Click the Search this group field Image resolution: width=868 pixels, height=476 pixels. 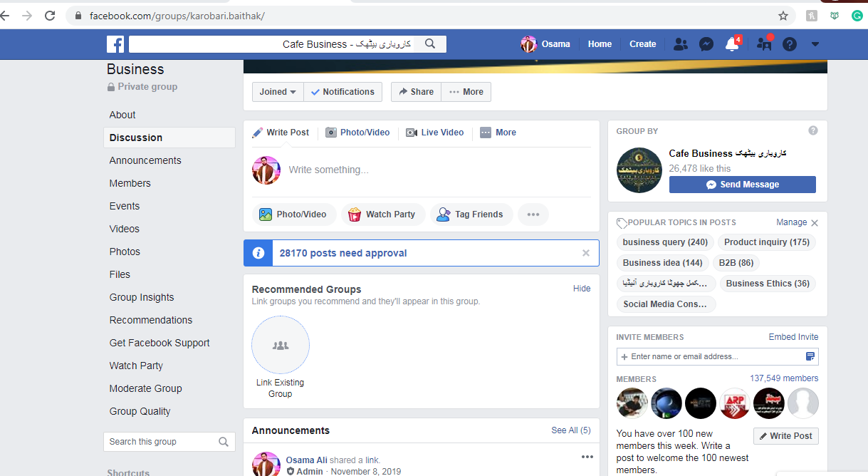[161, 442]
